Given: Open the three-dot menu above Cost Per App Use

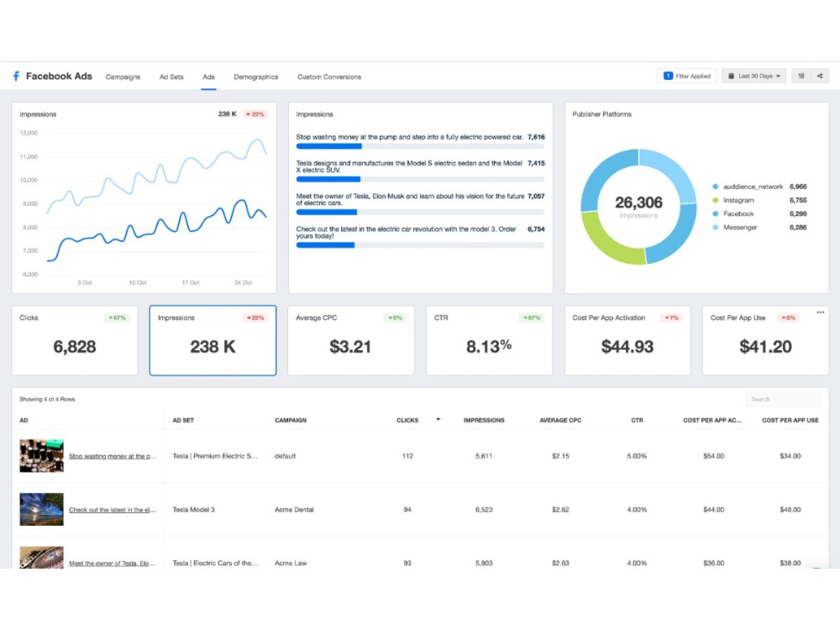Looking at the screenshot, I should pyautogui.click(x=820, y=312).
